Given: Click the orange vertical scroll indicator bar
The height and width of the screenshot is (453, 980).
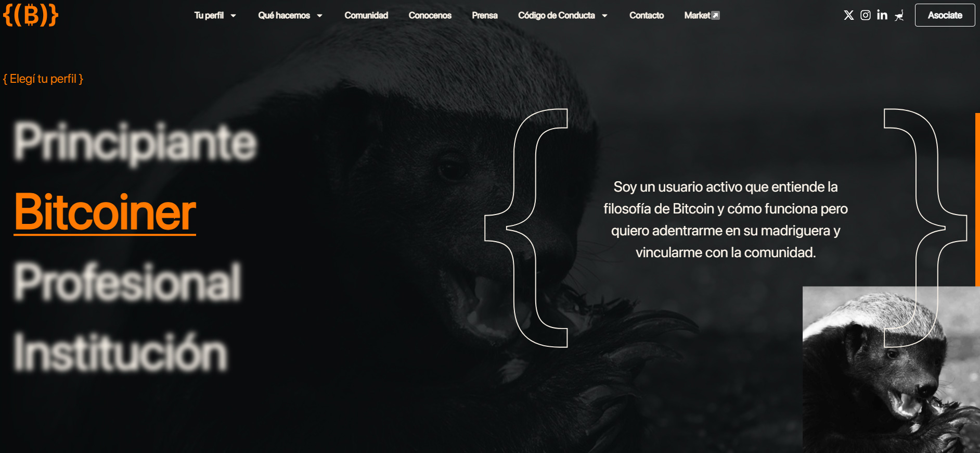Looking at the screenshot, I should tap(977, 199).
